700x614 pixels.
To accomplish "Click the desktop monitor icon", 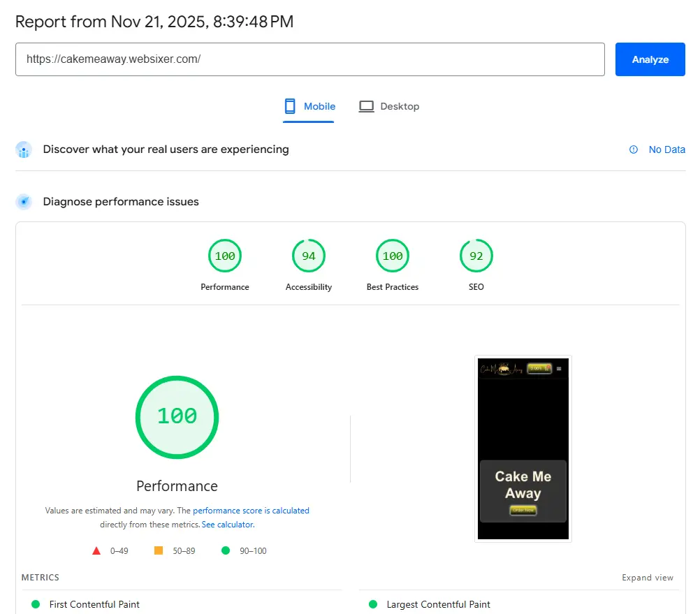I will pos(366,106).
